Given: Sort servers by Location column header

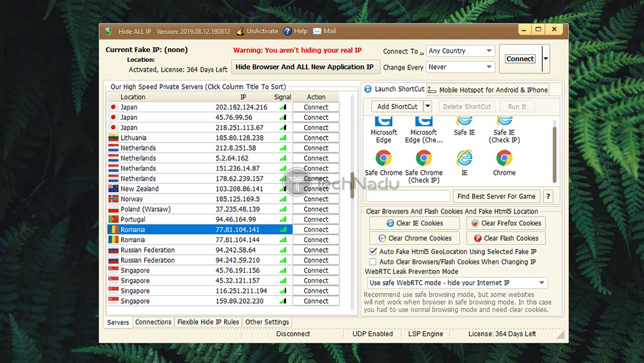Looking at the screenshot, I should click(x=160, y=97).
